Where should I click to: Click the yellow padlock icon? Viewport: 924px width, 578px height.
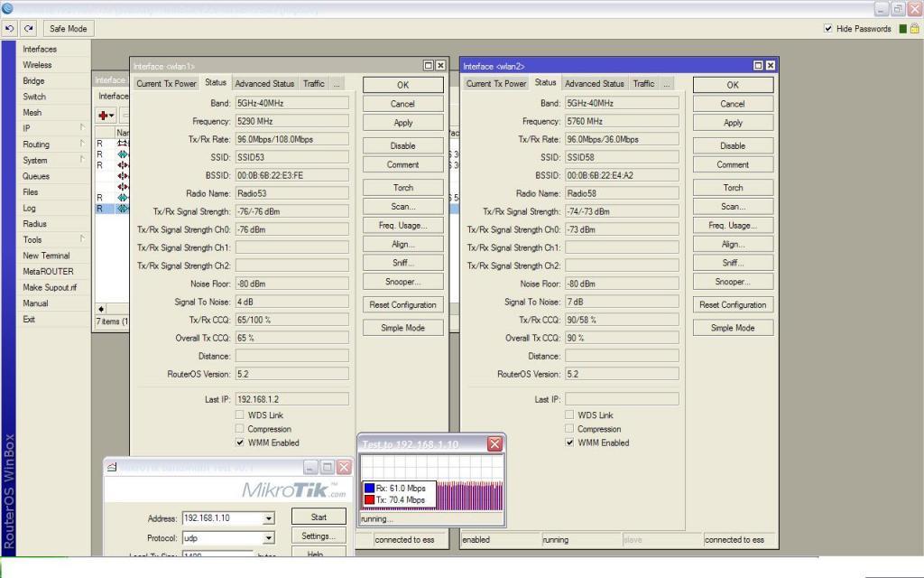pyautogui.click(x=914, y=29)
